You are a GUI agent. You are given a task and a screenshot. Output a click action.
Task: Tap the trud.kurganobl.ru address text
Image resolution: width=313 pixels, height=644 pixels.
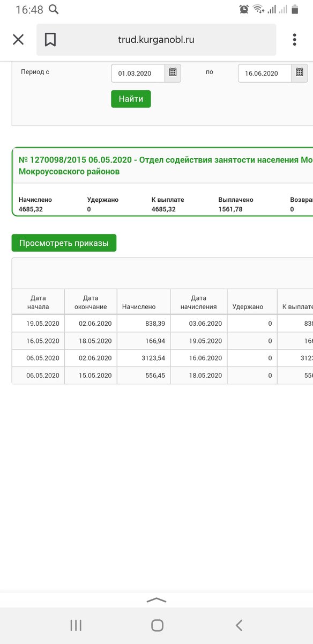pyautogui.click(x=156, y=40)
